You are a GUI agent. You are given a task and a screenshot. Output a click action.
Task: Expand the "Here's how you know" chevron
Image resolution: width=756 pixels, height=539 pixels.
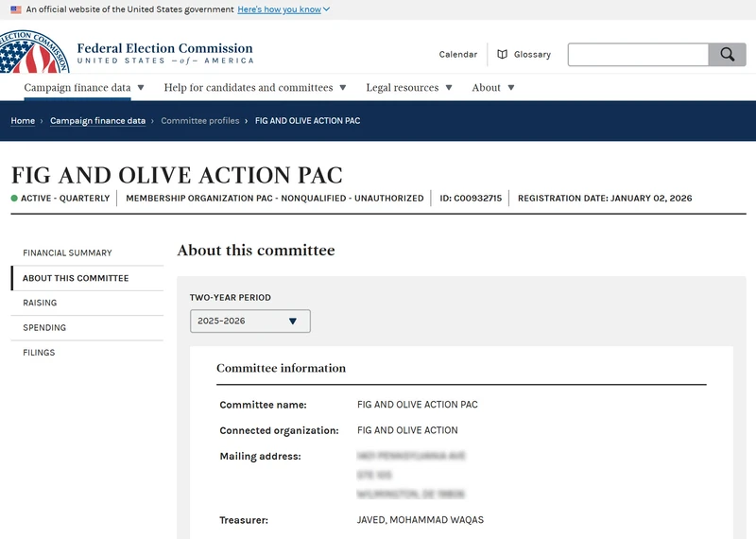[x=326, y=9]
